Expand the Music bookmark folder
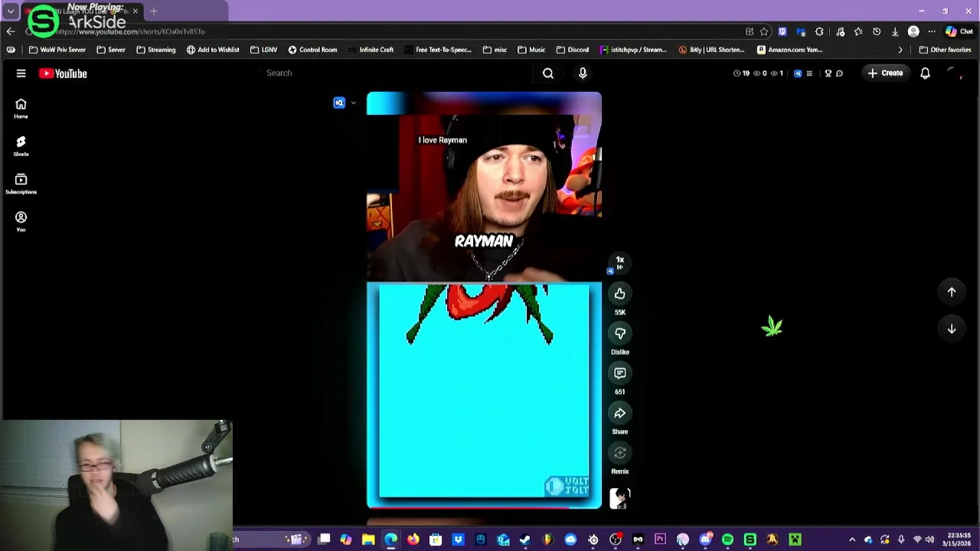Viewport: 980px width, 551px height. [x=531, y=50]
